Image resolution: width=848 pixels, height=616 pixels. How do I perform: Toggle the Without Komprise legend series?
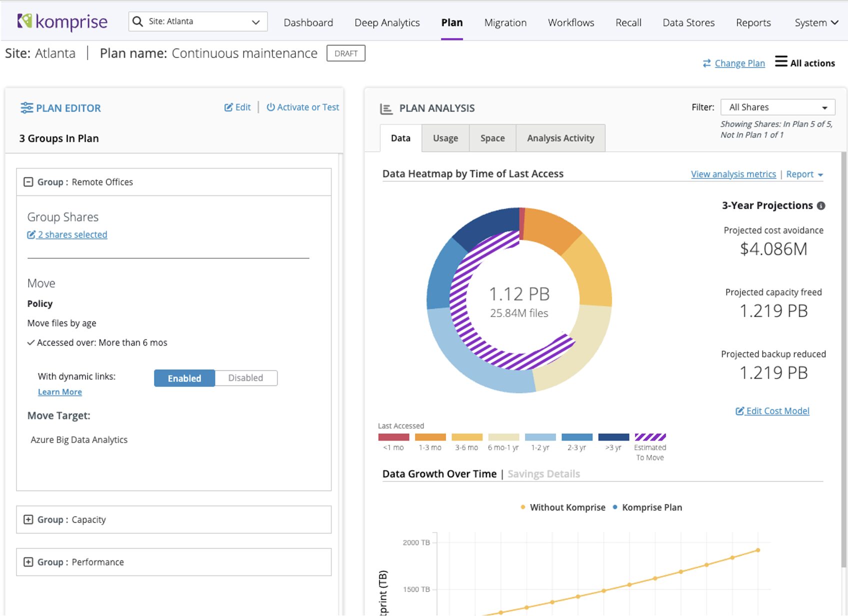[x=563, y=507]
